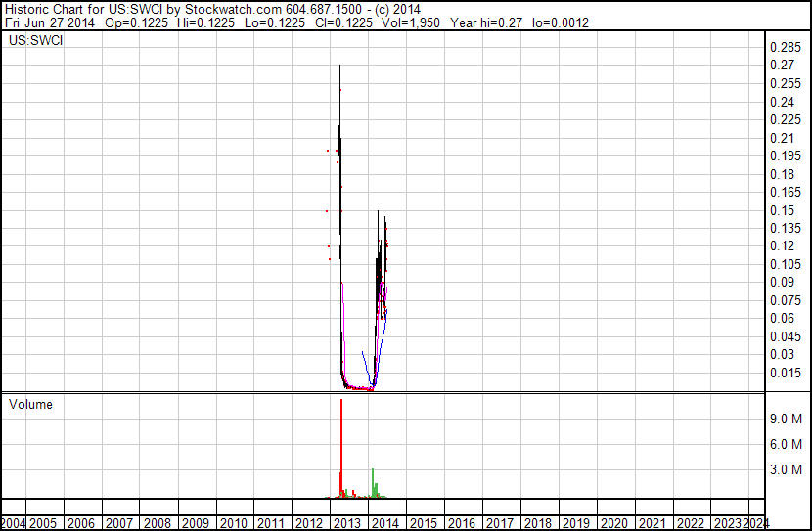
Task: Click the 0.27 price axis label
Action: pyautogui.click(x=781, y=66)
